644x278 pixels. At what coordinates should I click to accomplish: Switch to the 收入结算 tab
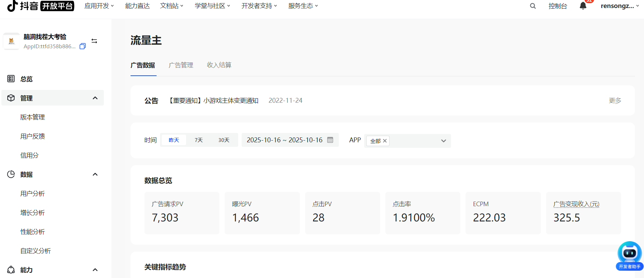click(x=219, y=65)
